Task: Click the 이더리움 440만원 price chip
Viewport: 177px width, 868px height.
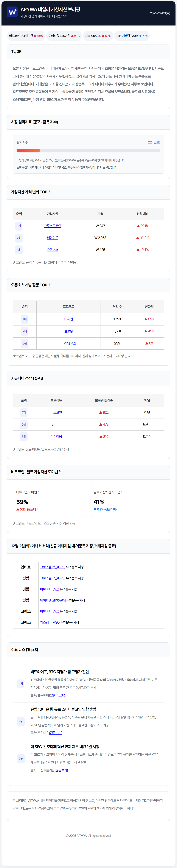Action: (64, 36)
